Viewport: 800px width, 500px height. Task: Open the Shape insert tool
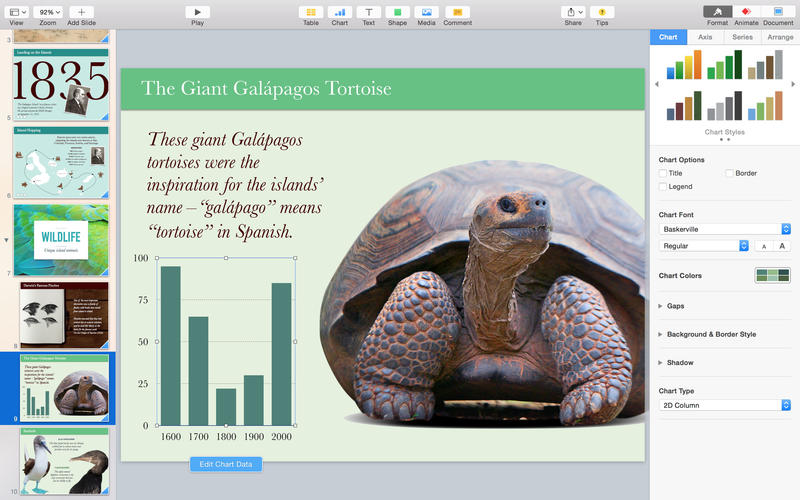397,12
